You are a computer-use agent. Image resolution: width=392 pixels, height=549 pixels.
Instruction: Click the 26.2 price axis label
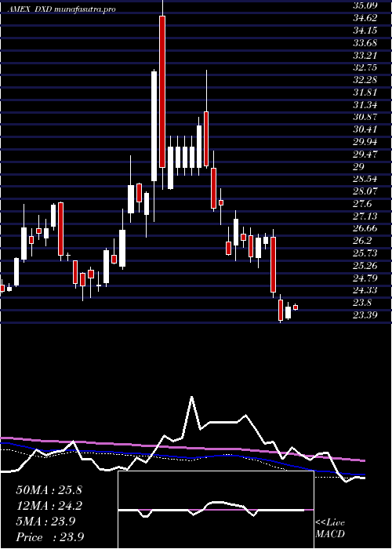(362, 241)
